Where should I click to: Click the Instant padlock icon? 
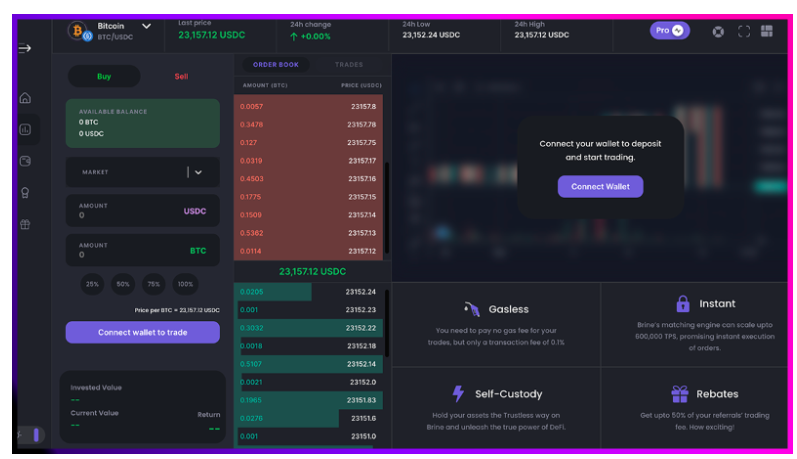[x=683, y=303]
